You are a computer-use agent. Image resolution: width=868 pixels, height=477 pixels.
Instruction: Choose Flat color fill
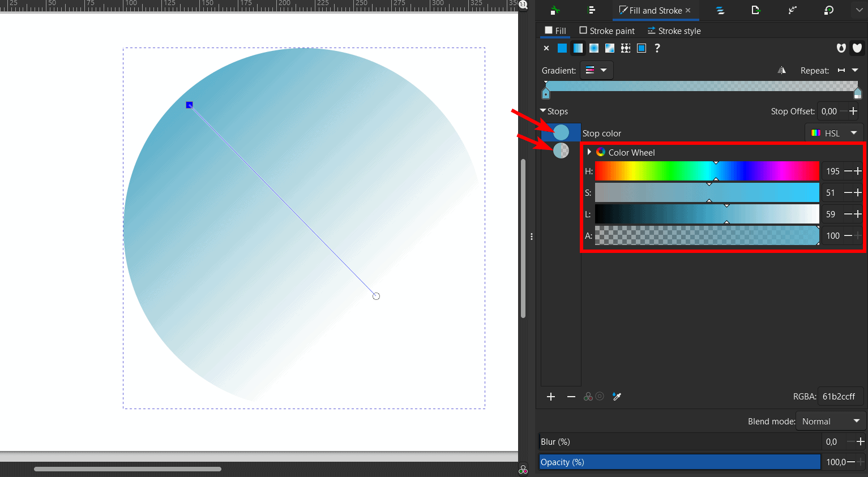click(x=562, y=48)
